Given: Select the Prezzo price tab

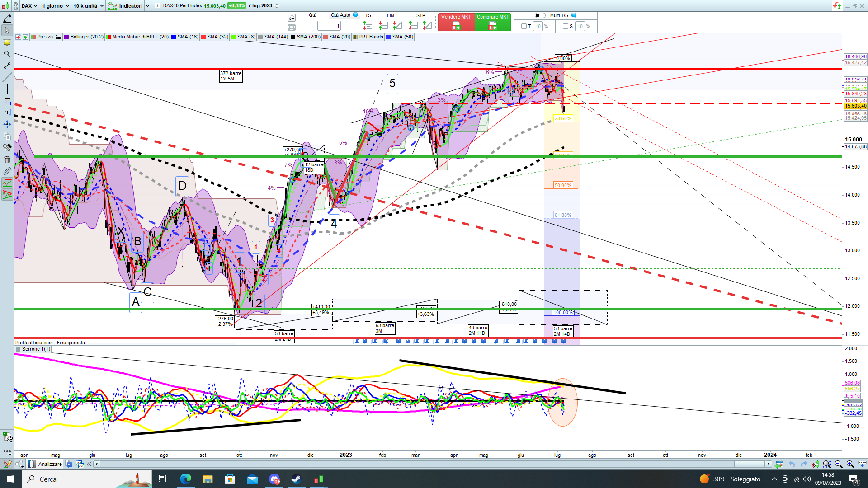Looking at the screenshot, I should (42, 37).
